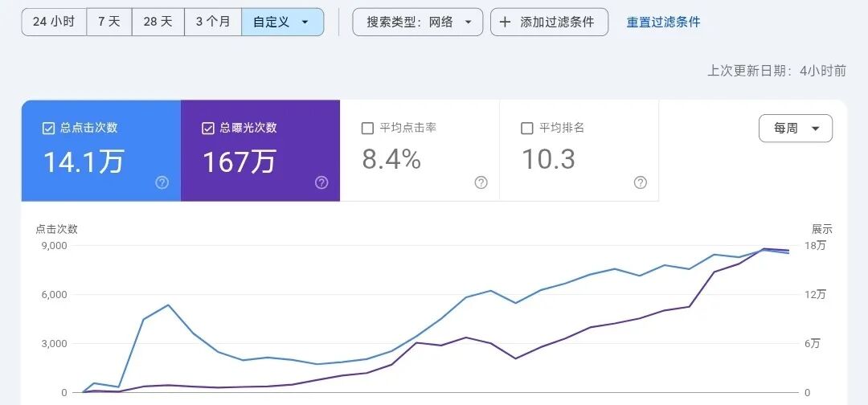Select the 3 个月 date range
The width and height of the screenshot is (868, 405).
tap(212, 22)
